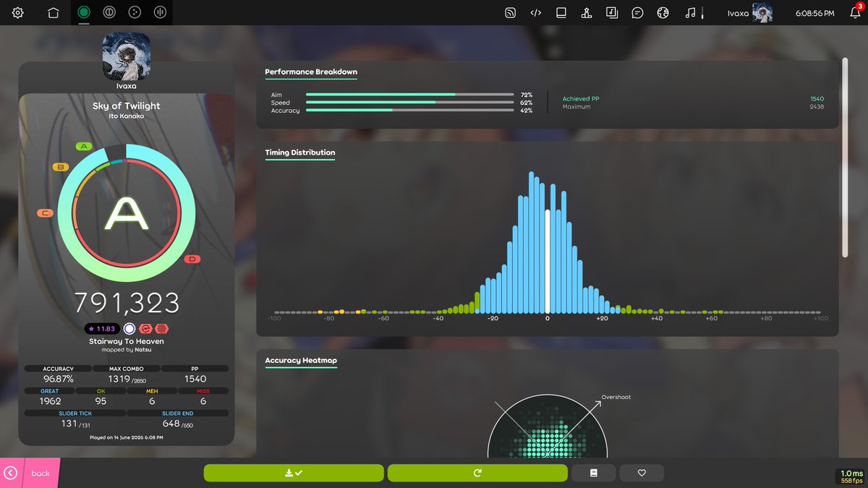Click the Achieved PP label
This screenshot has height=488, width=868.
pos(581,98)
